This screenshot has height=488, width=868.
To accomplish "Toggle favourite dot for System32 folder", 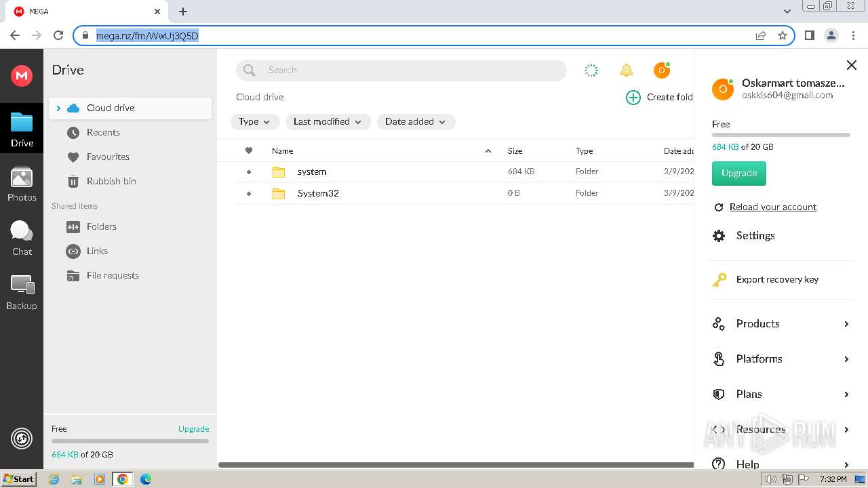I will pyautogui.click(x=249, y=194).
